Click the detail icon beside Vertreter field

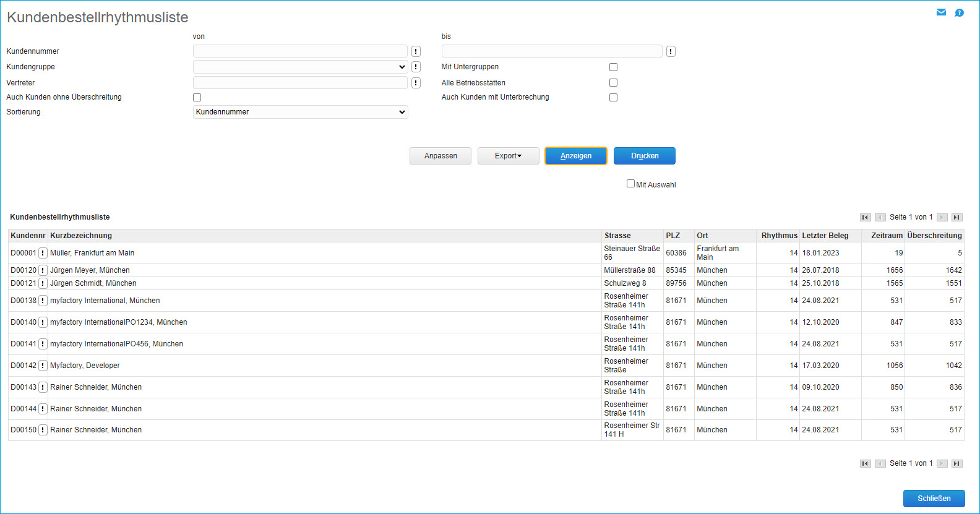[416, 83]
